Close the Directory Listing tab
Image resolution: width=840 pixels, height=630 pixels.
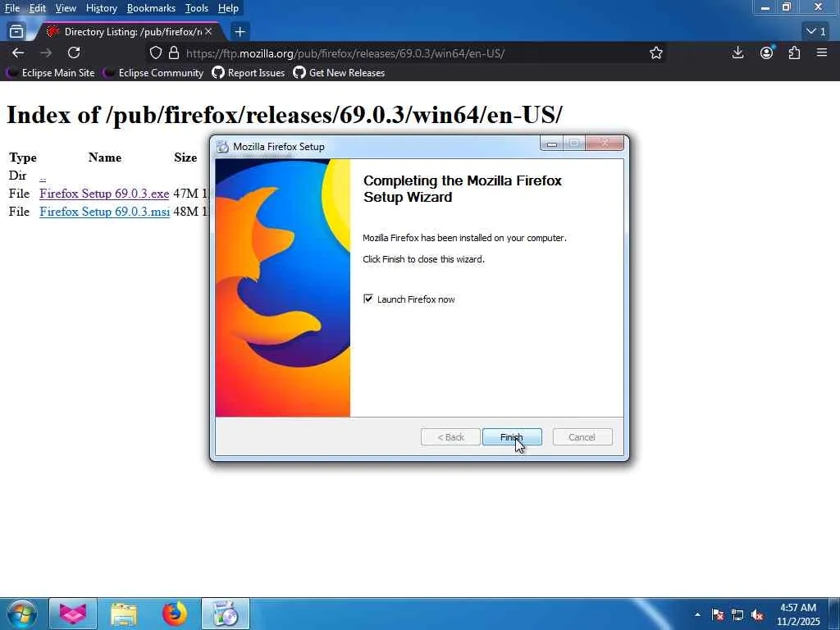208,32
